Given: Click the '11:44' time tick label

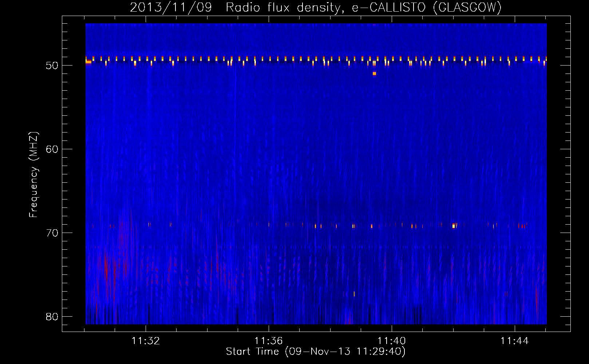Looking at the screenshot, I should [514, 341].
